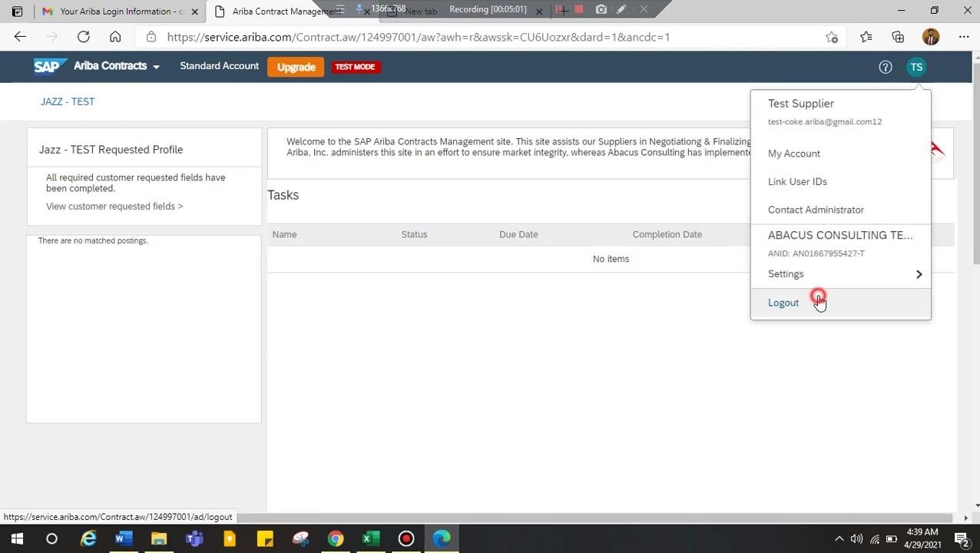Open Excel from taskbar

click(x=370, y=538)
